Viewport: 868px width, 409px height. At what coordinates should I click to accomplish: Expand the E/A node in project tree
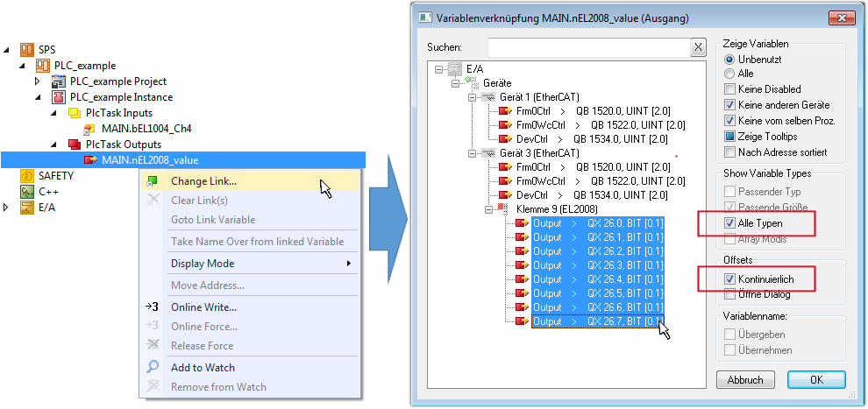[x=8, y=208]
